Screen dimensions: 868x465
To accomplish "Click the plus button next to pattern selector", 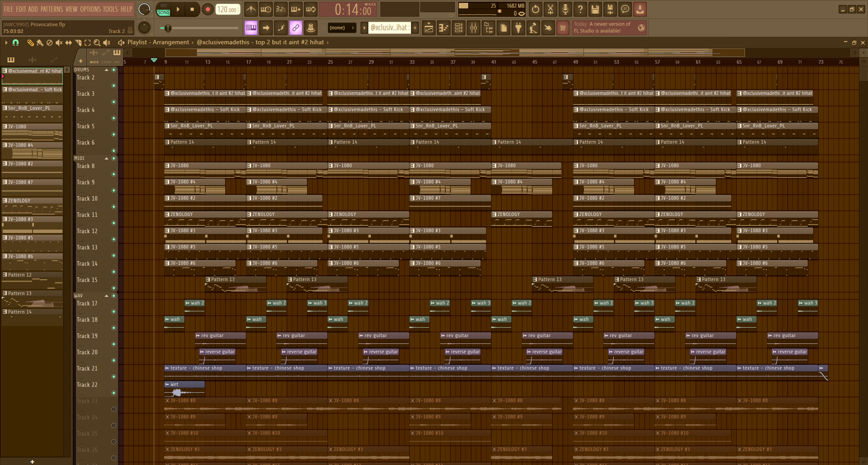I will pyautogui.click(x=415, y=28).
